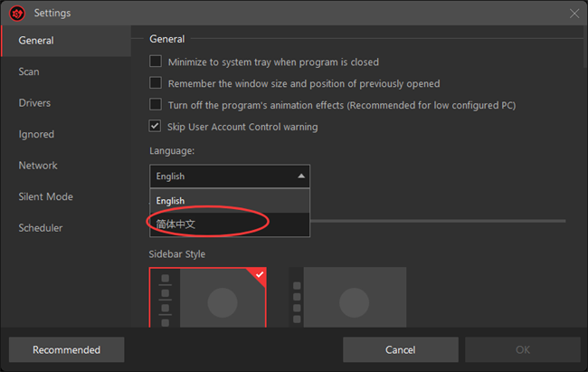The image size is (588, 372).
Task: Go to the Ignored settings tab
Action: 36,134
